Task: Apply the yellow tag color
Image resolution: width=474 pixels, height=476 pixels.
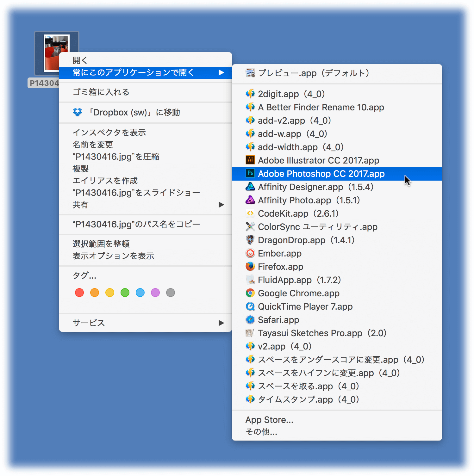Action: coord(110,293)
